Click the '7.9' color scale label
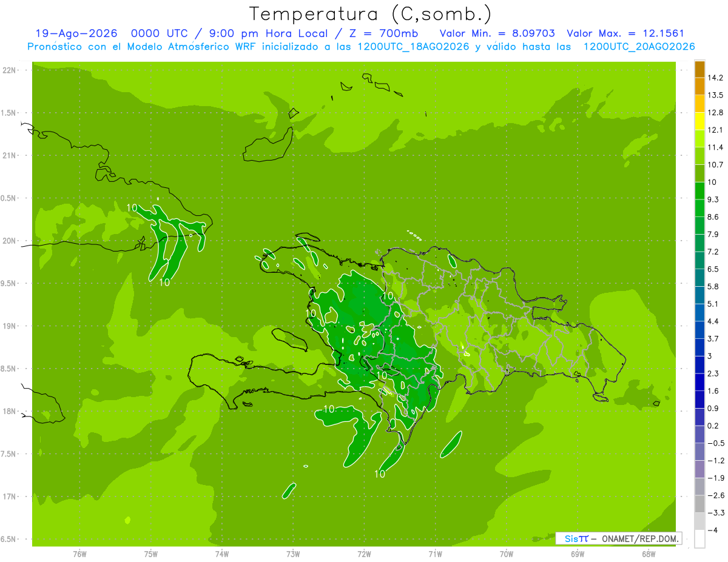 713,234
